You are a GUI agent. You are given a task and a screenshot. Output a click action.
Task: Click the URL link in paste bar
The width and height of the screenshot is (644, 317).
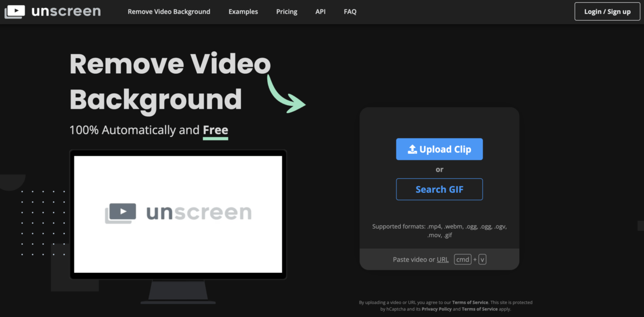[442, 259]
